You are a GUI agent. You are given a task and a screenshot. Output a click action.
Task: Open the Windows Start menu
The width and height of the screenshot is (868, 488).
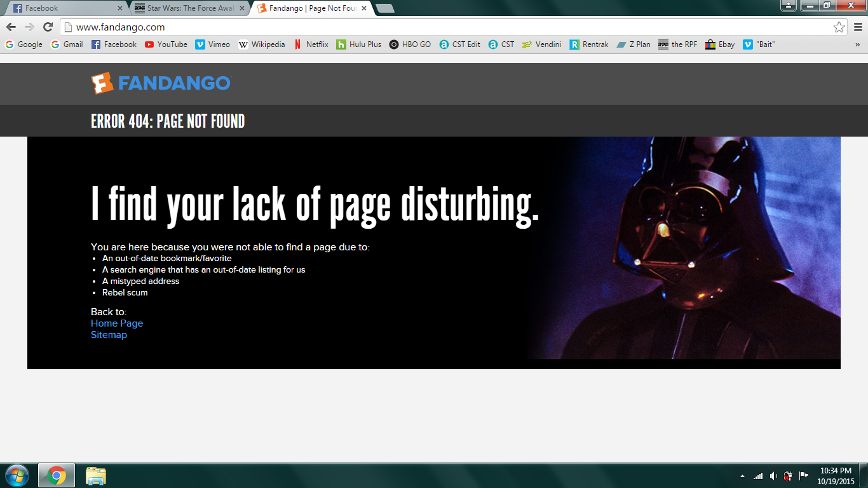coord(16,475)
